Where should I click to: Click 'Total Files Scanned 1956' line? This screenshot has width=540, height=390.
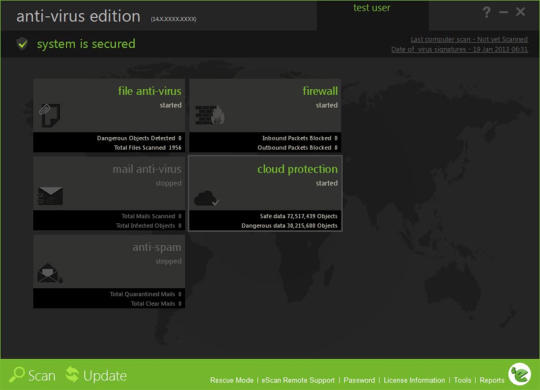point(148,147)
